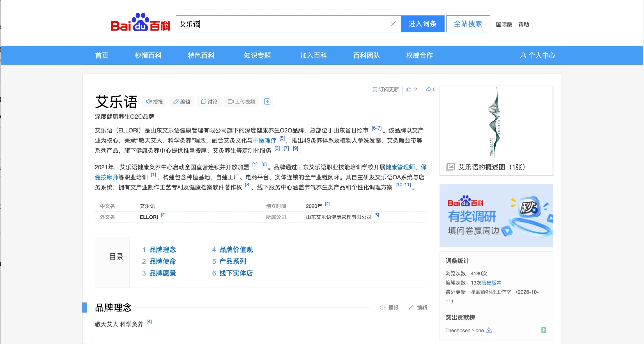Open the 帮助 link
644x344 pixels.
524,24
